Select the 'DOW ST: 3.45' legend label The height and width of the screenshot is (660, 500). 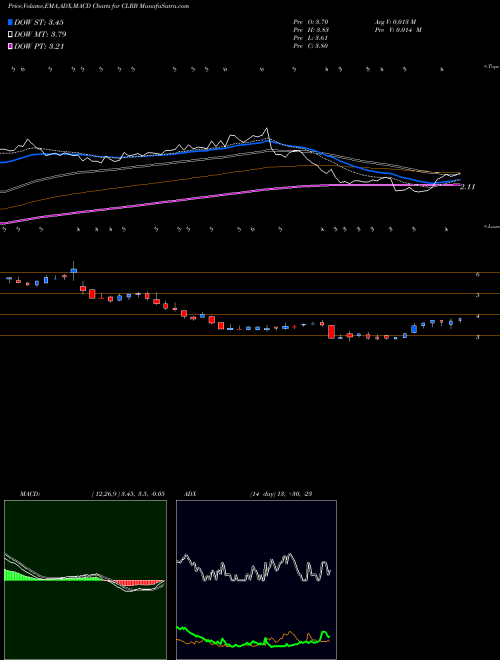(39, 22)
